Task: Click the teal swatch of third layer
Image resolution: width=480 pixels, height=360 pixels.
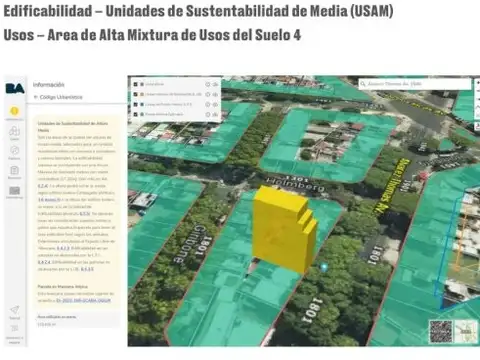Action: tap(142, 104)
